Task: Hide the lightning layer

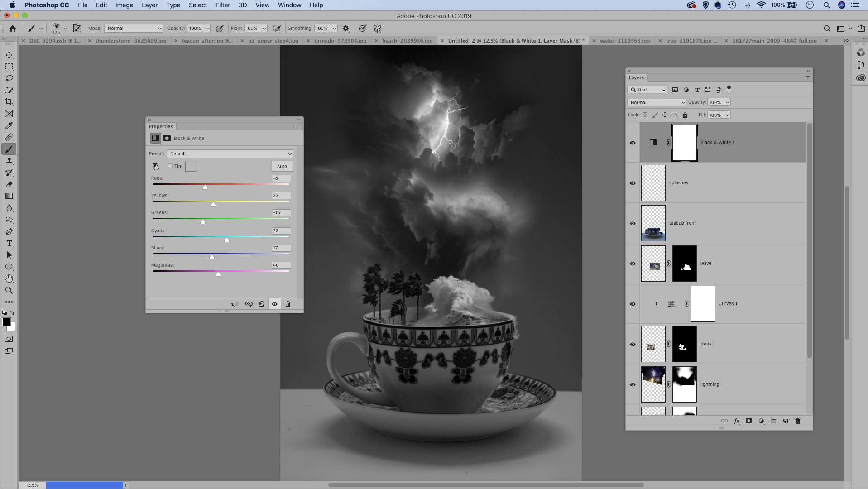Action: 633,384
